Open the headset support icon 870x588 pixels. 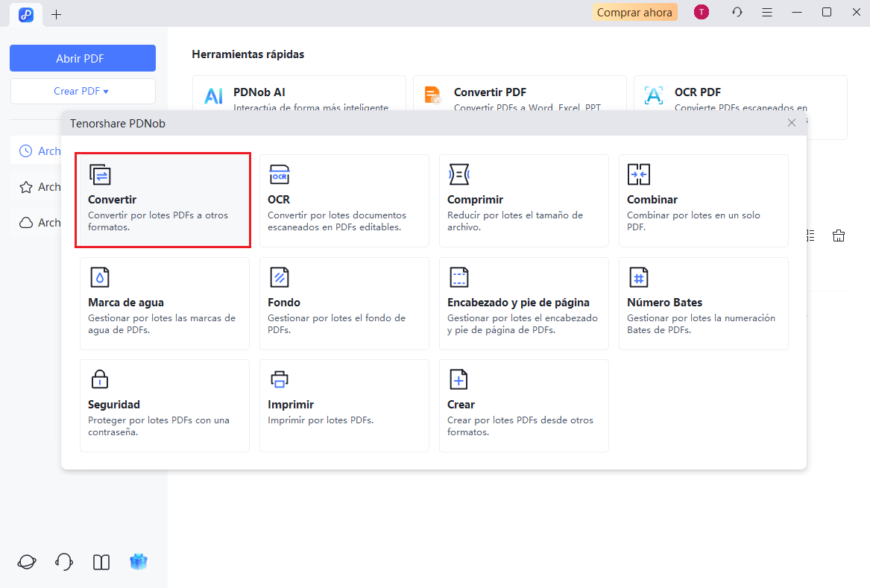point(64,562)
